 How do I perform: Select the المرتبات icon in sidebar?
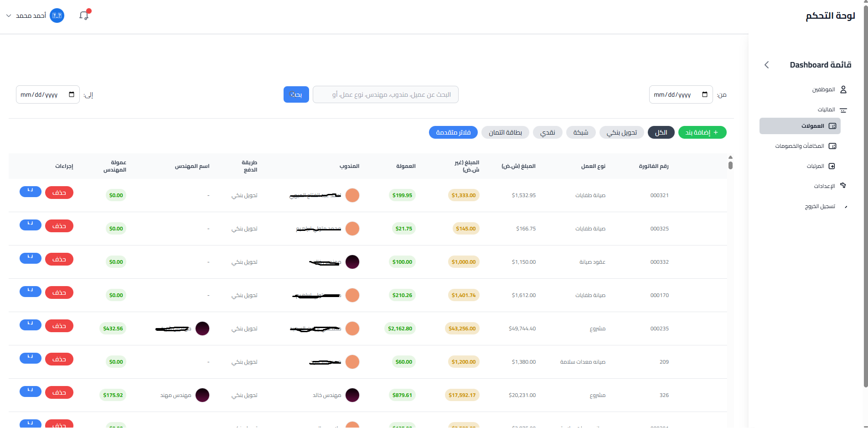pos(833,166)
